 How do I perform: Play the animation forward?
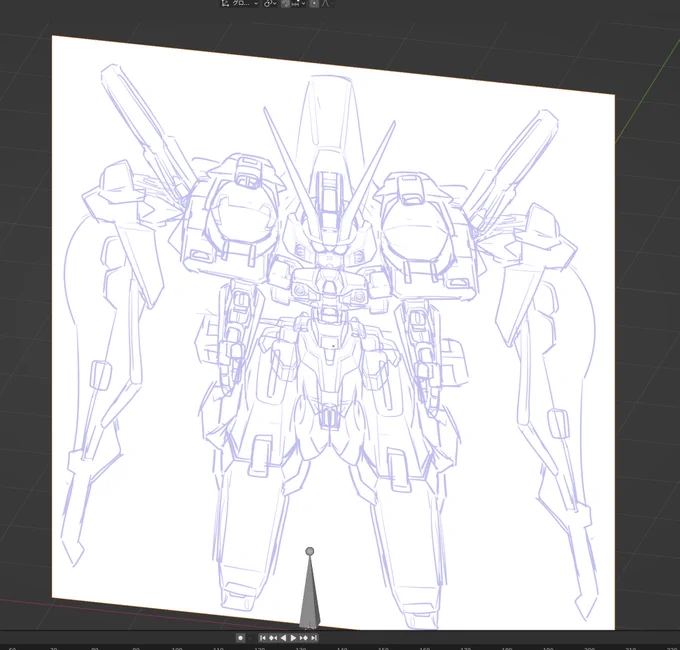coord(293,638)
